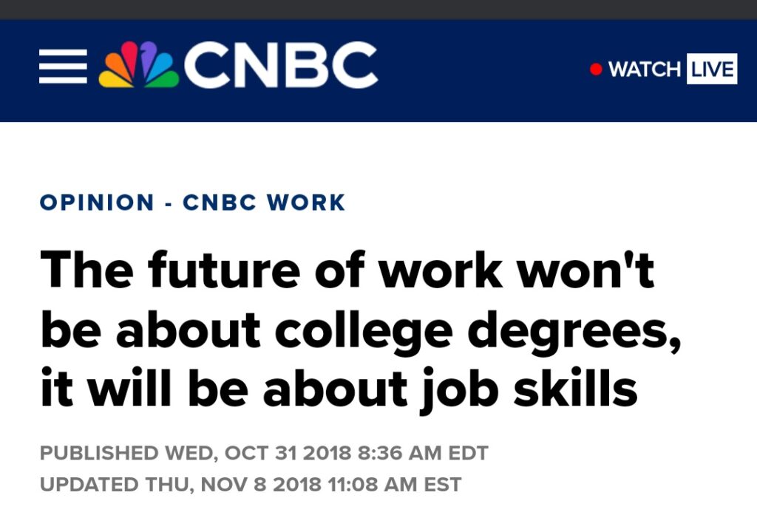The height and width of the screenshot is (532, 757).
Task: Click the 8:36 AM EDT time
Action: click(x=423, y=452)
